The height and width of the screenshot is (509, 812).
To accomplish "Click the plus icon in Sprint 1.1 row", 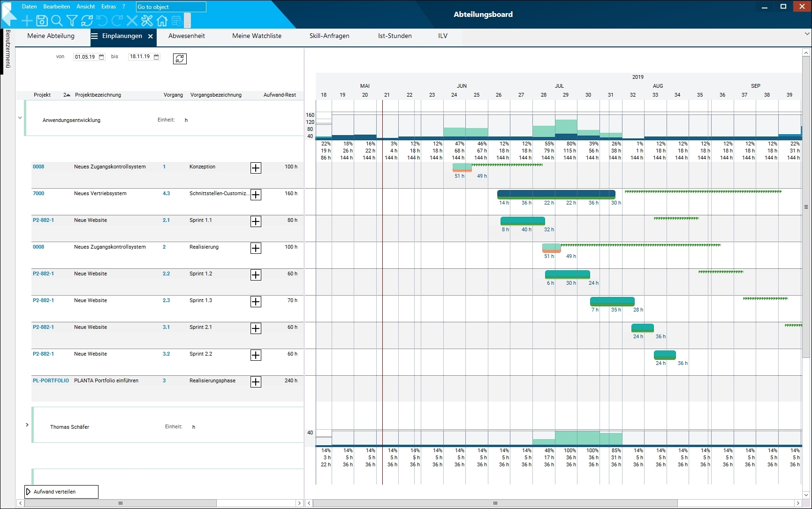I will [256, 221].
